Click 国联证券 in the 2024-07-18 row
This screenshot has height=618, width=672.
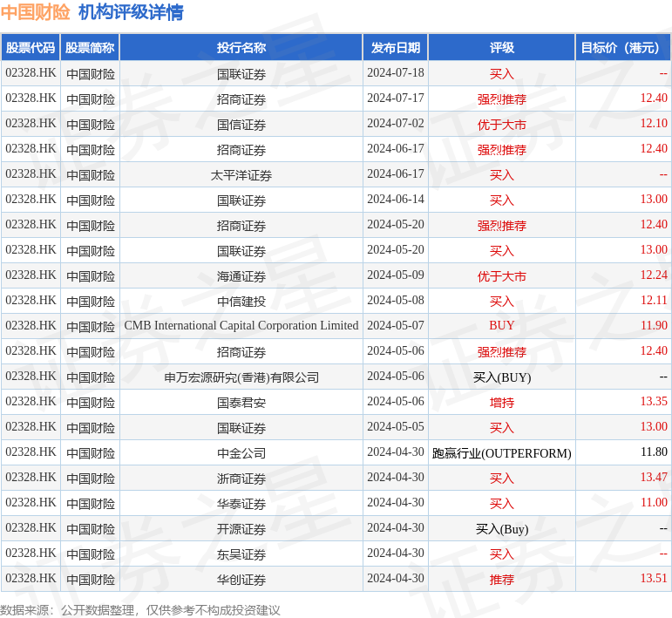click(241, 74)
